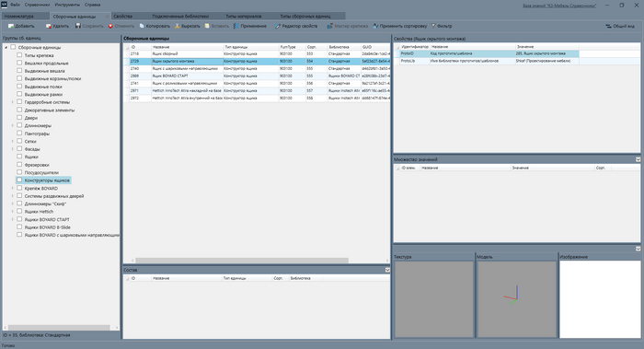Viewport: 644px width, 349px height.
Task: Select row 'Ящик с роликовыми направляющими'
Action: click(x=258, y=84)
